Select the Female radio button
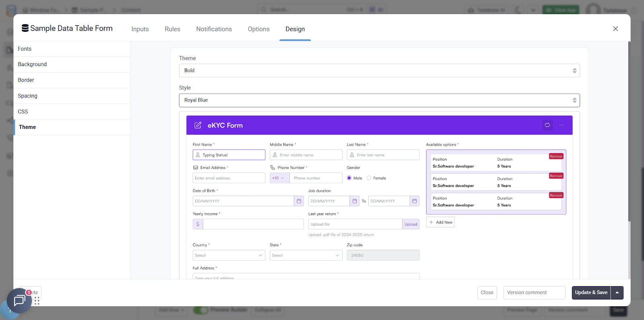 coord(369,178)
